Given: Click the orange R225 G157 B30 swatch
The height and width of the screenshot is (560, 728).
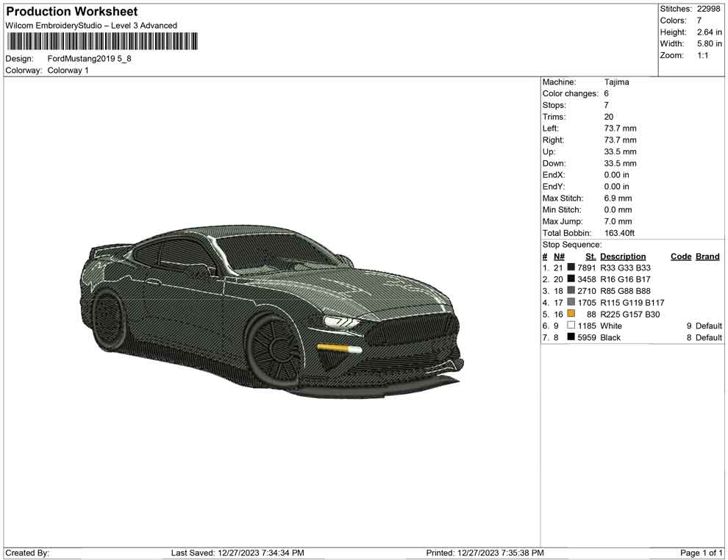Looking at the screenshot, I should point(571,314).
